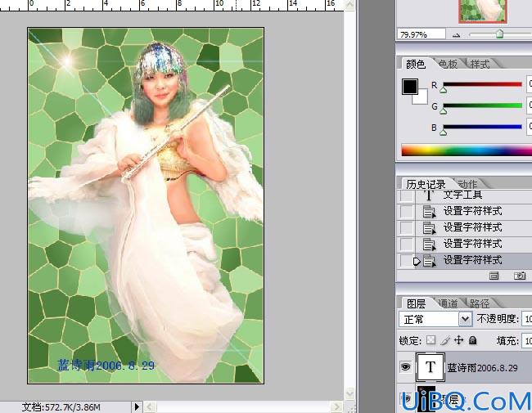Click G value input field
This screenshot has height=413, width=532.
pyautogui.click(x=530, y=105)
